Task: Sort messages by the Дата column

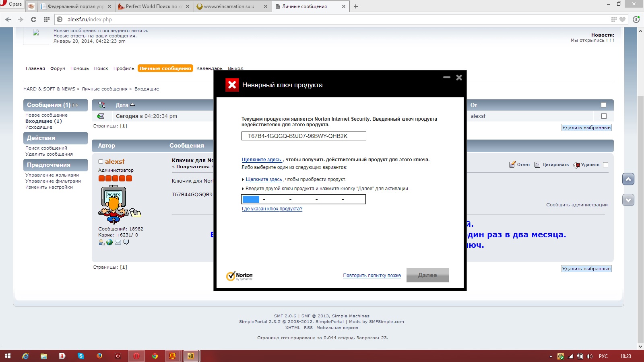Action: [x=125, y=105]
